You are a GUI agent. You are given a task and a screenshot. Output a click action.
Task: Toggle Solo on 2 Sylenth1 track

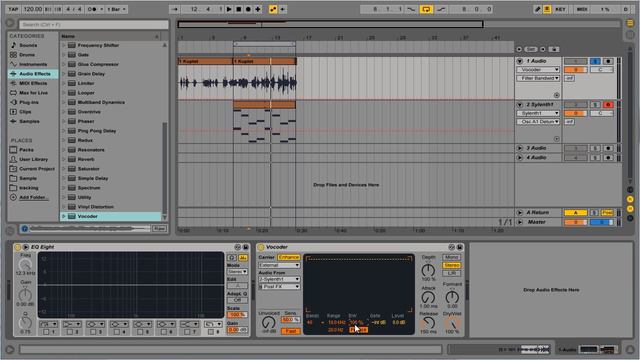595,105
